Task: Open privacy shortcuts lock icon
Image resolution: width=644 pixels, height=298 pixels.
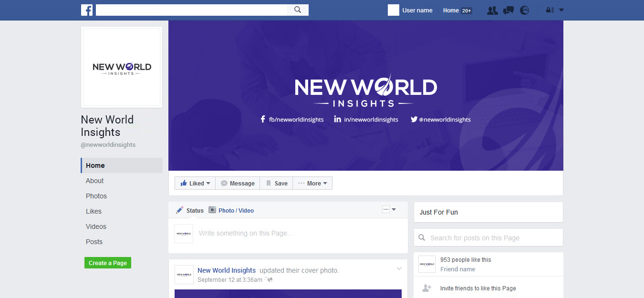Action: [x=550, y=10]
